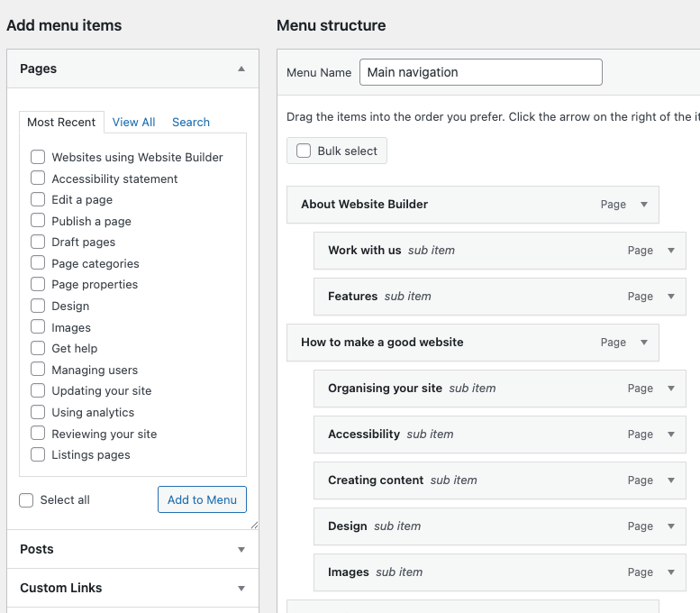Click the Add to Menu button

[202, 500]
